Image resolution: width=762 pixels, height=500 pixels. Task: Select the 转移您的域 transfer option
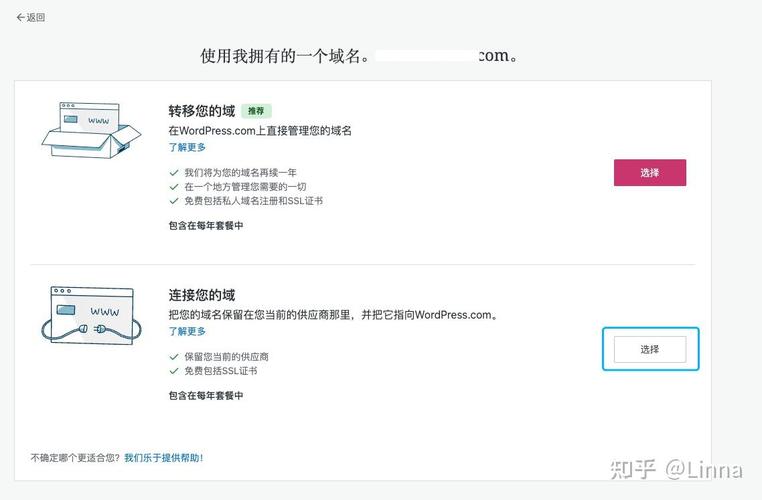click(650, 172)
